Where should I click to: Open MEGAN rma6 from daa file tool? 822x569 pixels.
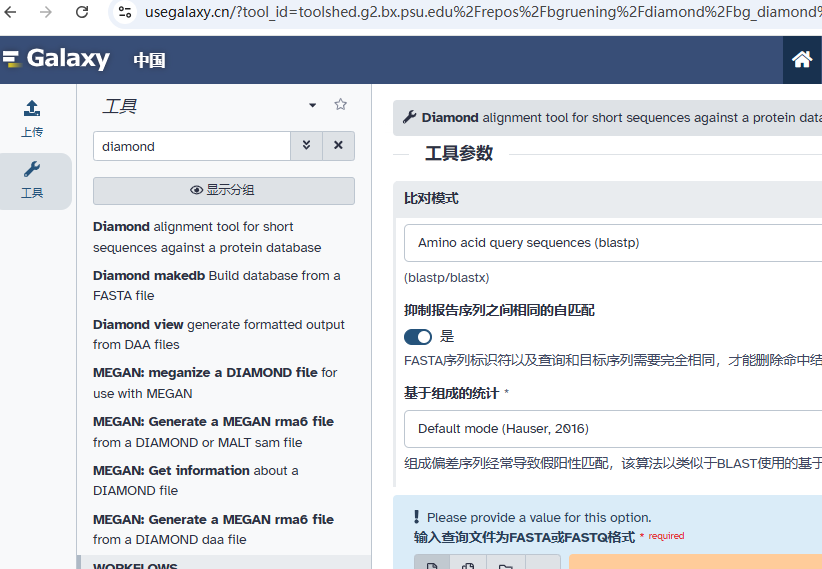[213, 529]
